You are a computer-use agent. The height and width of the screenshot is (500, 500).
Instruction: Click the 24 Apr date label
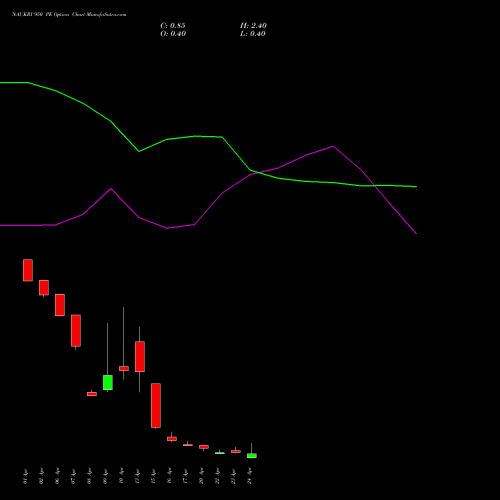pos(250,476)
